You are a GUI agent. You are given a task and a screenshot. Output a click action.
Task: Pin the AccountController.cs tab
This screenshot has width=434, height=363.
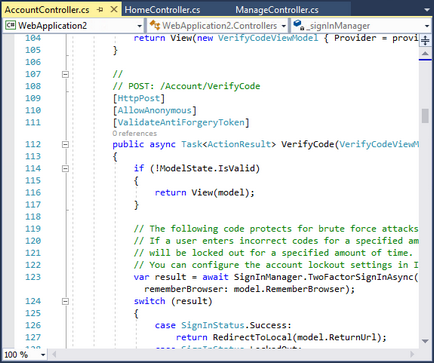click(100, 10)
